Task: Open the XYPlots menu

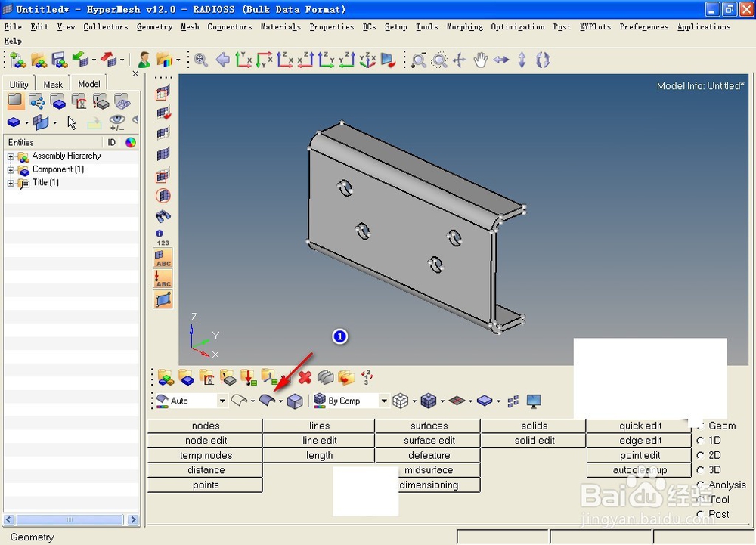Action: [595, 27]
